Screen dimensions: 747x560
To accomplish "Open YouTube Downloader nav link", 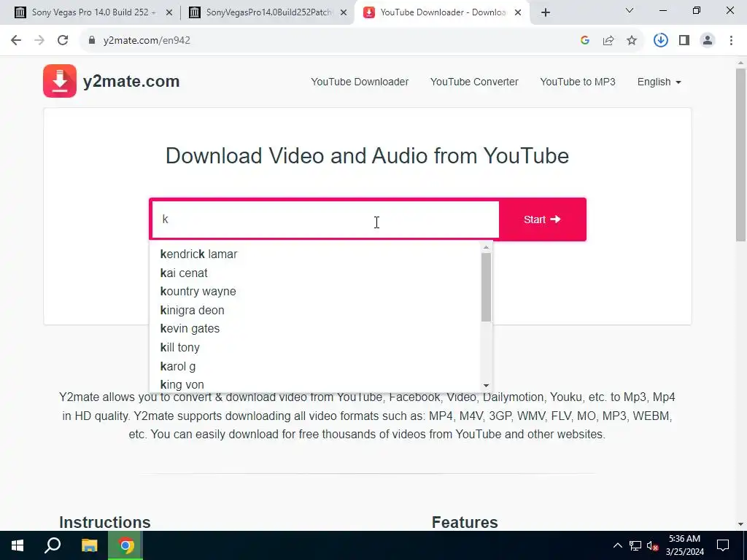I will [360, 82].
